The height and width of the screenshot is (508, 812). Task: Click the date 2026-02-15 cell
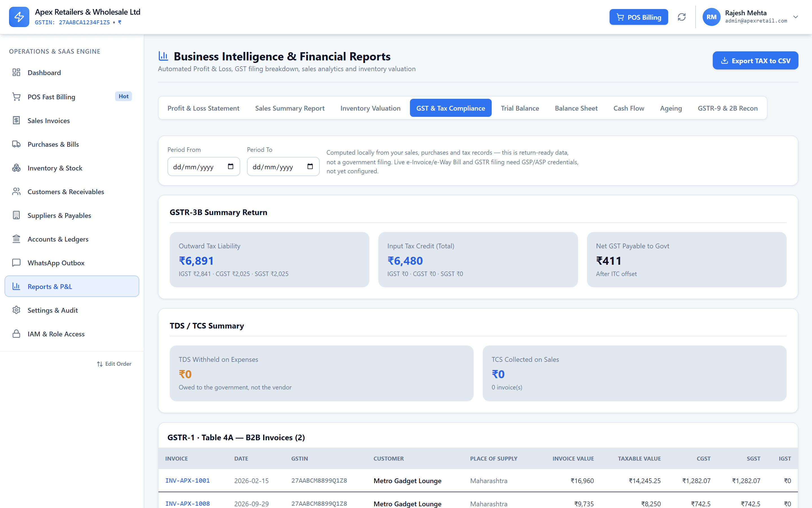(x=251, y=481)
